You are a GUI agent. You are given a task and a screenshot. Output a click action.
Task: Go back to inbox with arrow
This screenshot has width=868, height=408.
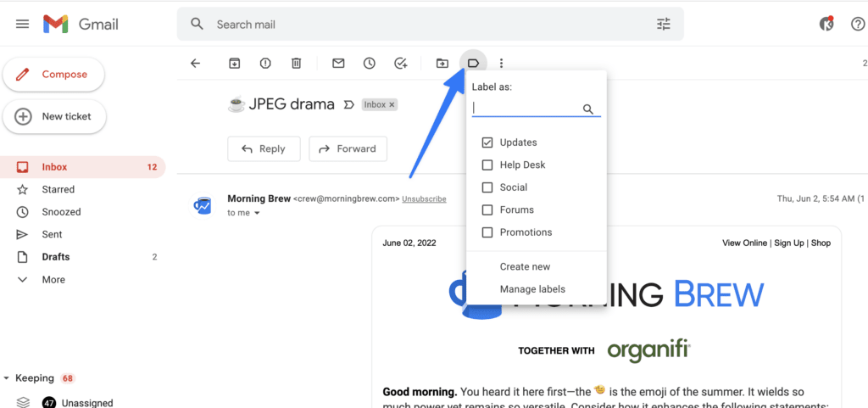(196, 63)
